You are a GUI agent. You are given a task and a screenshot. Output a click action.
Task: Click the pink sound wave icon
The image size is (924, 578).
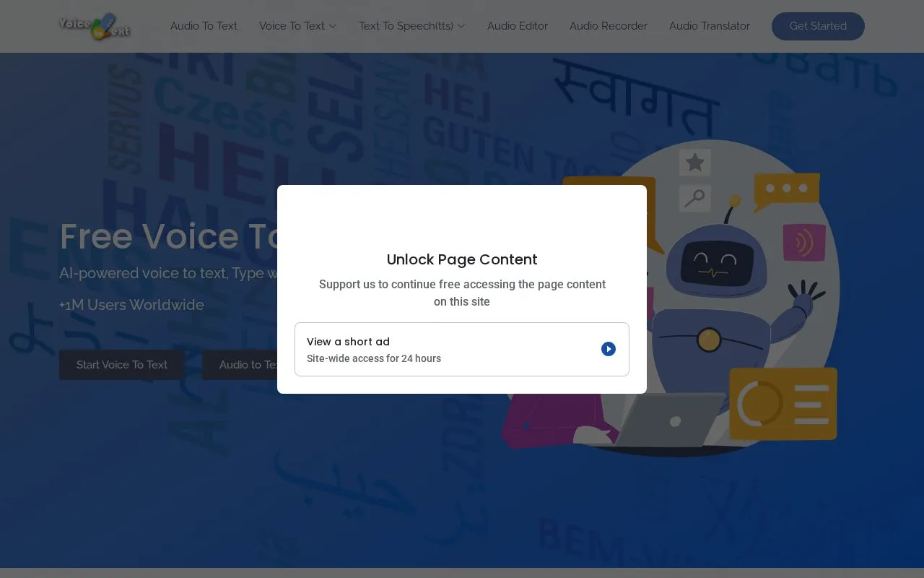click(x=804, y=243)
